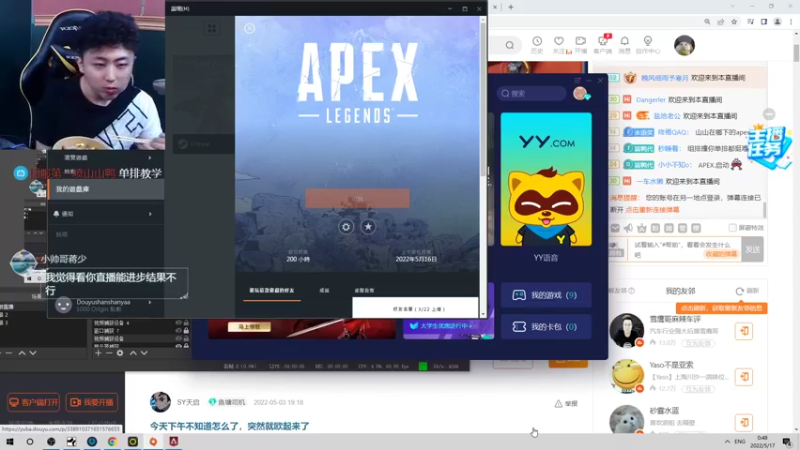The height and width of the screenshot is (450, 800).
Task: Click the Douyu search magnifier icon
Action: [x=510, y=45]
